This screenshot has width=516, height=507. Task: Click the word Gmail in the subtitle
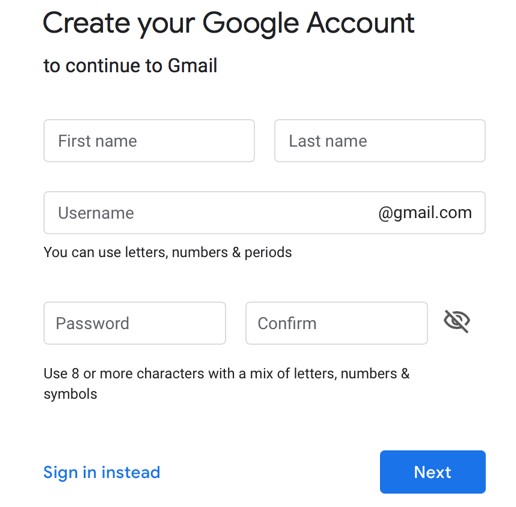pos(192,65)
